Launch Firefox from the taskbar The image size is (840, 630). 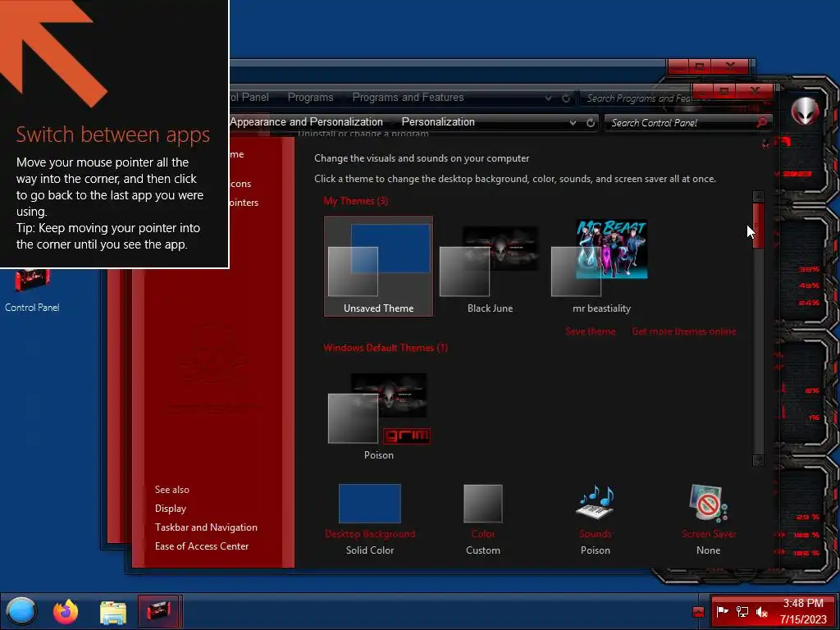[66, 611]
